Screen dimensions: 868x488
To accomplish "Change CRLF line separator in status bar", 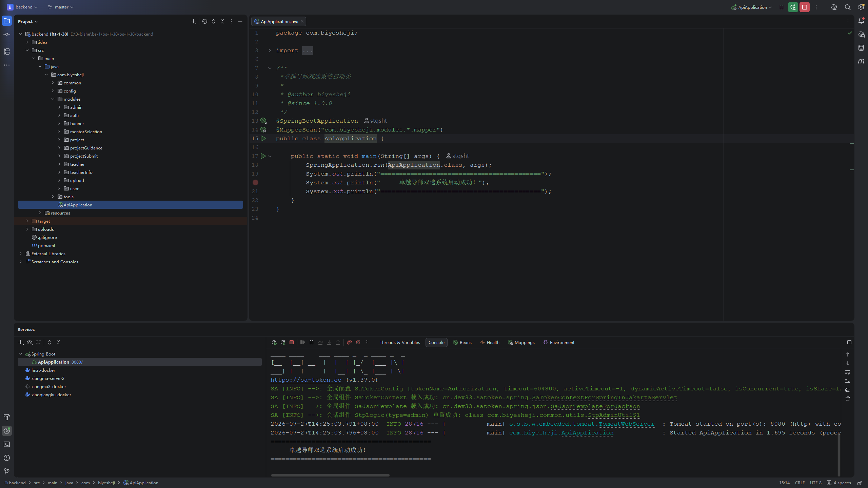I will tap(800, 483).
